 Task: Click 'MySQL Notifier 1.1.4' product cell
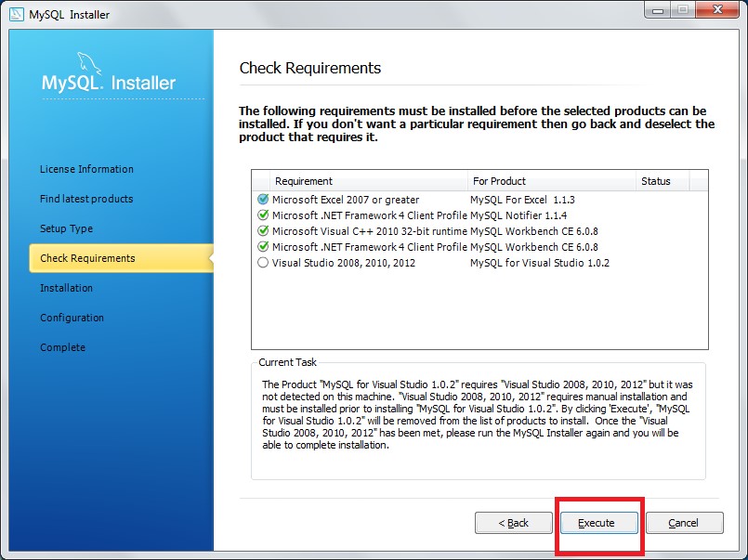point(518,215)
